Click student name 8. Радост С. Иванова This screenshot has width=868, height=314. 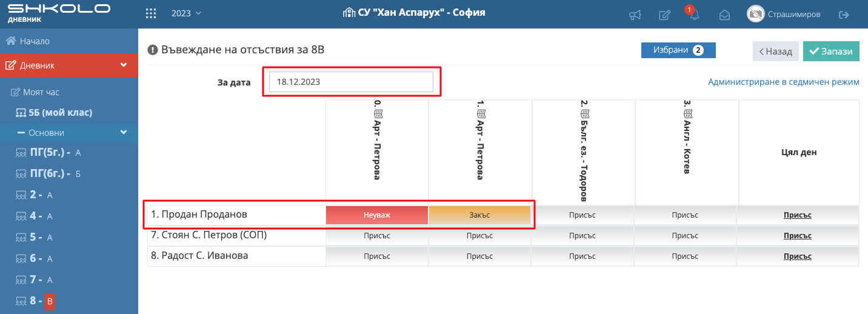(x=199, y=256)
